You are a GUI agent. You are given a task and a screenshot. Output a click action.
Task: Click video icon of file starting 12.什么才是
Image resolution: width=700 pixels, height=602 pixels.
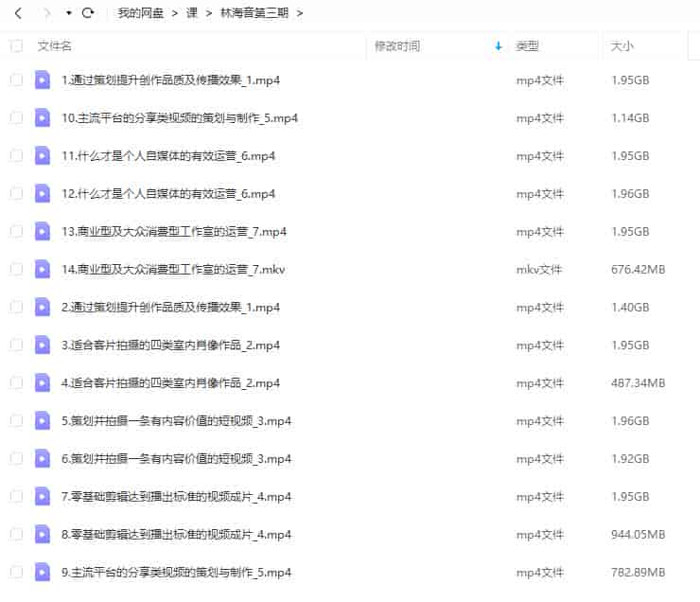click(43, 193)
